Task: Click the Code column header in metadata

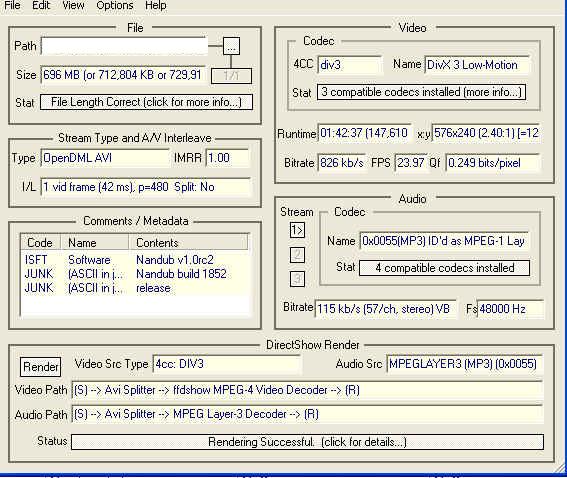Action: 40,243
